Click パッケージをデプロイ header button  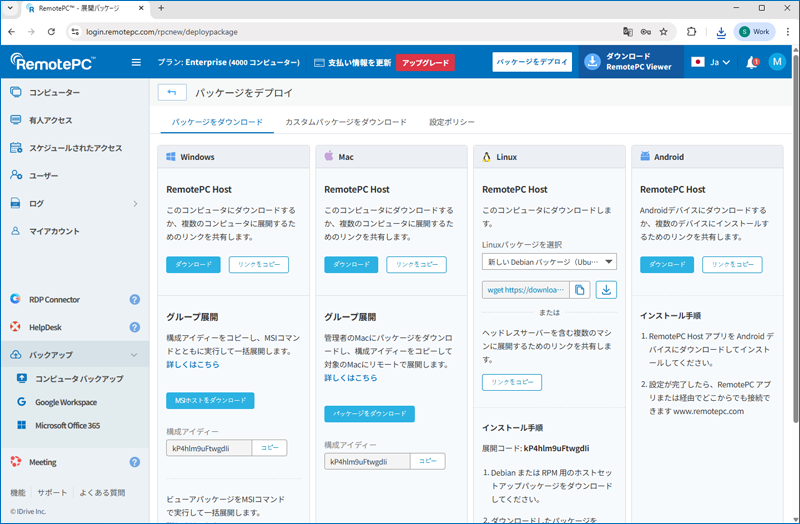point(532,62)
